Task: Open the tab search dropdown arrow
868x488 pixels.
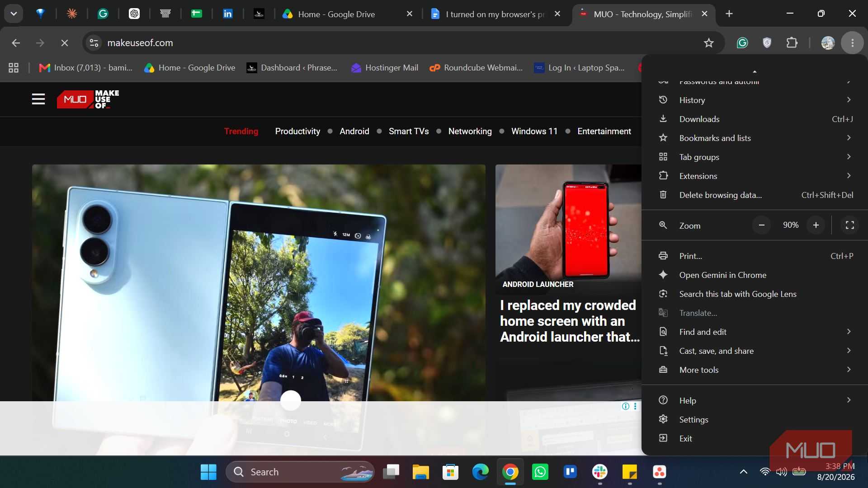Action: tap(14, 14)
